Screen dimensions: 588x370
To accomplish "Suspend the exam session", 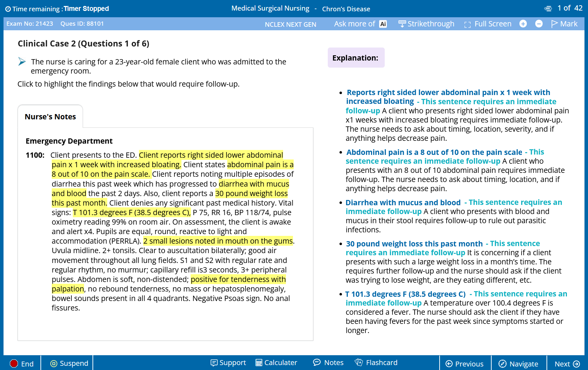I will pyautogui.click(x=69, y=363).
